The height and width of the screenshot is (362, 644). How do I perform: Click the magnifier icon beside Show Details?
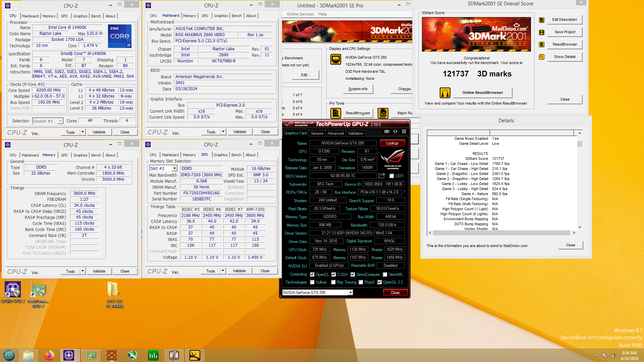click(x=542, y=57)
